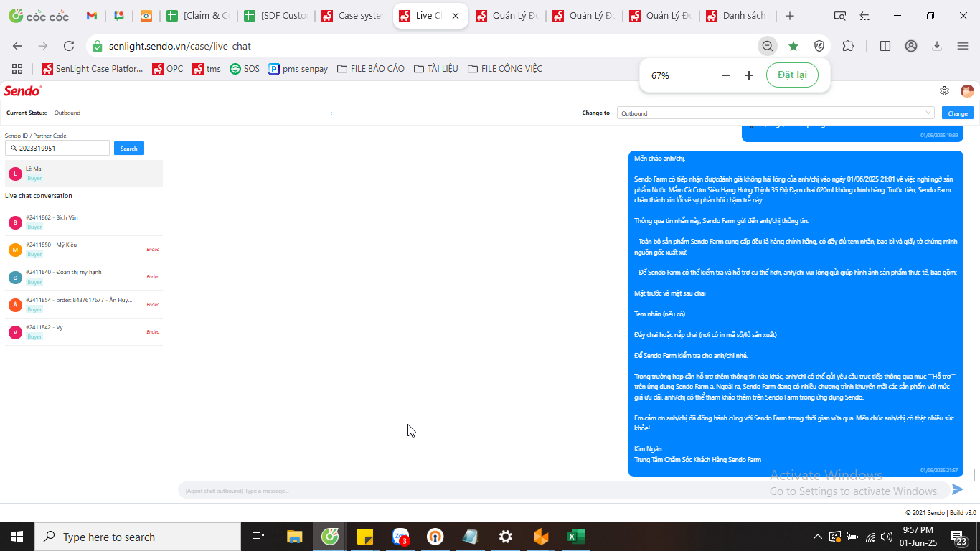Click the send message arrow icon
The width and height of the screenshot is (980, 551).
957,489
